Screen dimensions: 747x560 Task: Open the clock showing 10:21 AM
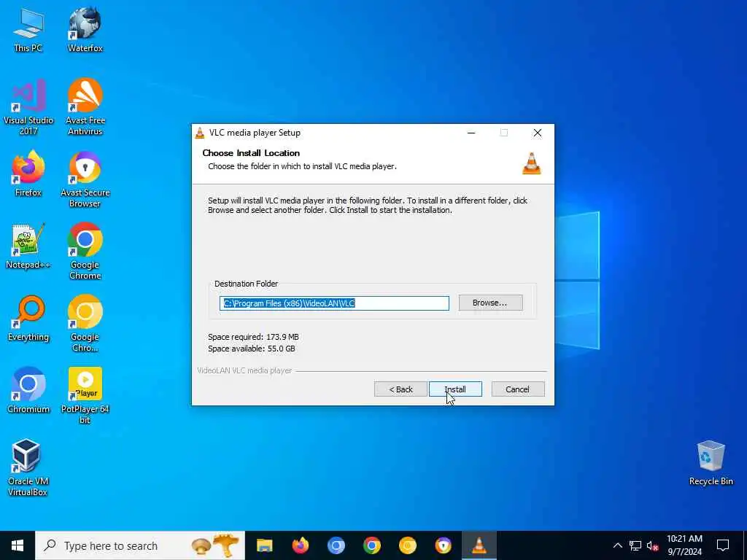click(684, 545)
